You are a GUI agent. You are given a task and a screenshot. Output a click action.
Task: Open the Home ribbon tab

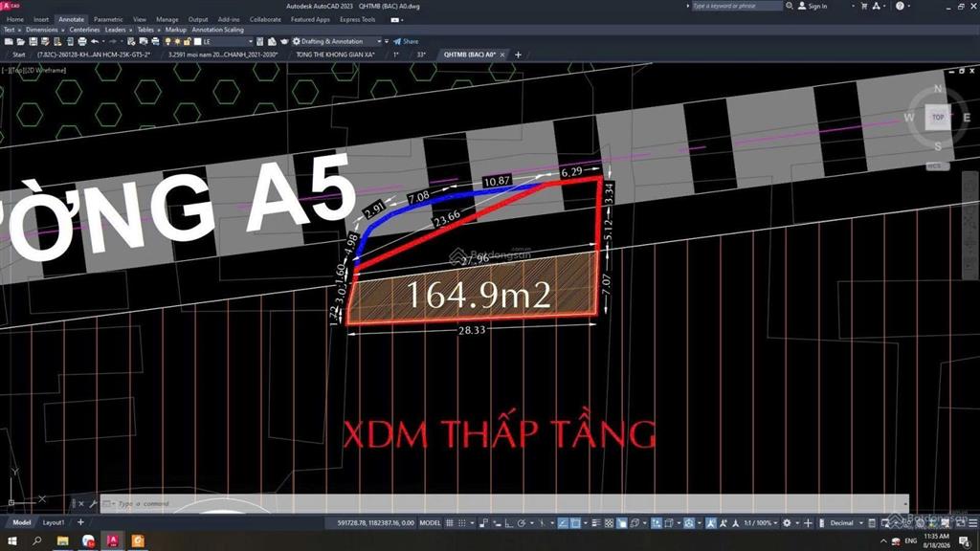point(15,19)
